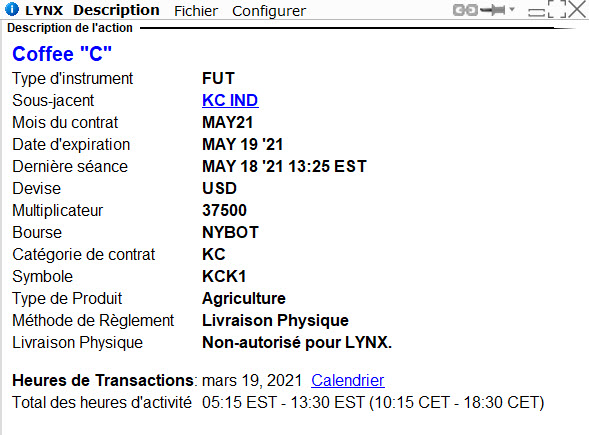The height and width of the screenshot is (435, 589).
Task: Click the blue info icon beside LYNX
Action: 12,9
